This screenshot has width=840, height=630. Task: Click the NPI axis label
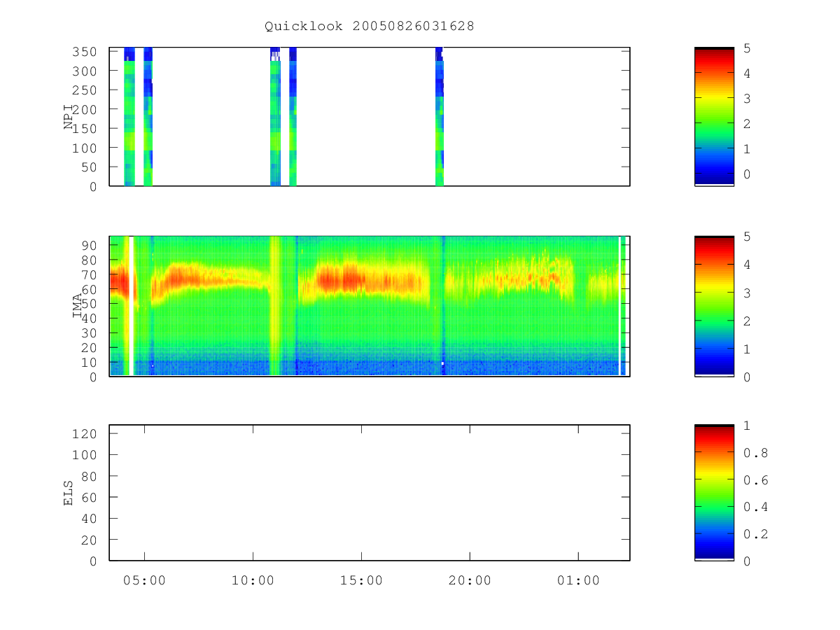[x=69, y=117]
